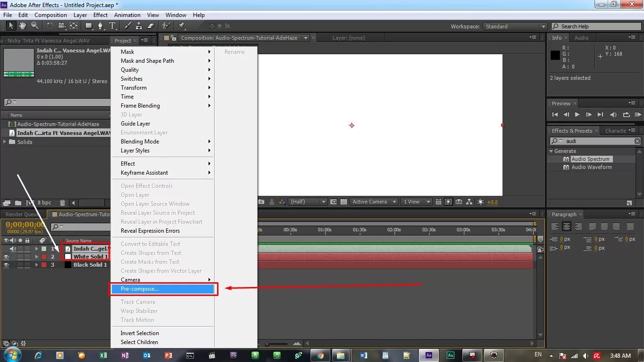644x362 pixels.
Task: Toggle solo switch for Black Solid 1
Action: (20, 265)
